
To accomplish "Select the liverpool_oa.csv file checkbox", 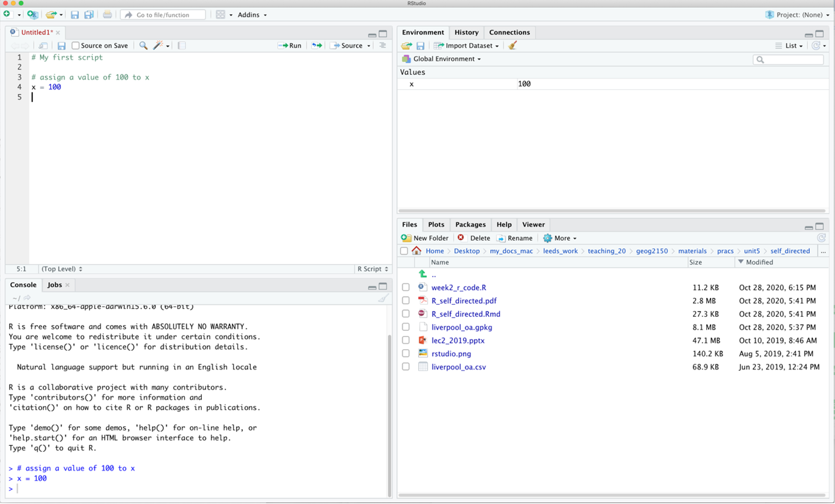I will [406, 367].
